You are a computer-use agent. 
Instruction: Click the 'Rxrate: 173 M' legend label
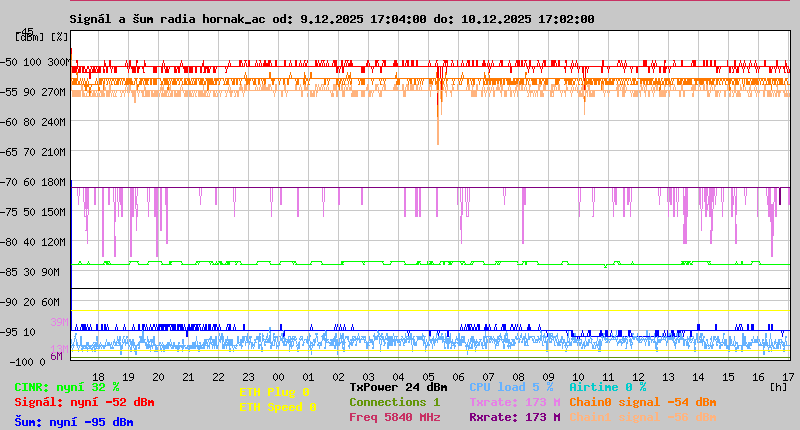tap(515, 417)
